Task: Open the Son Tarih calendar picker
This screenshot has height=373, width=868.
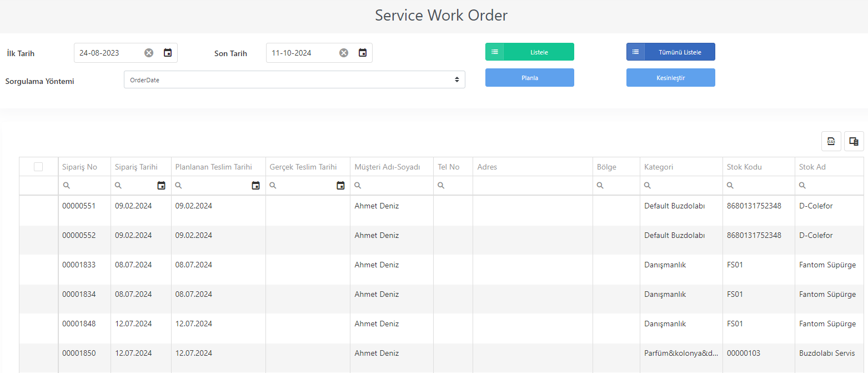Action: pyautogui.click(x=363, y=53)
